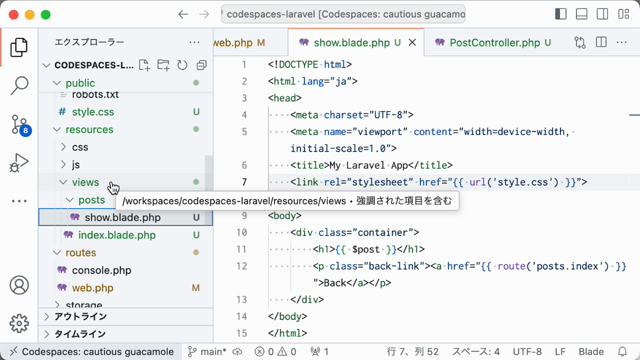Refresh the explorer file tree
The height and width of the screenshot is (360, 640).
coord(182,65)
